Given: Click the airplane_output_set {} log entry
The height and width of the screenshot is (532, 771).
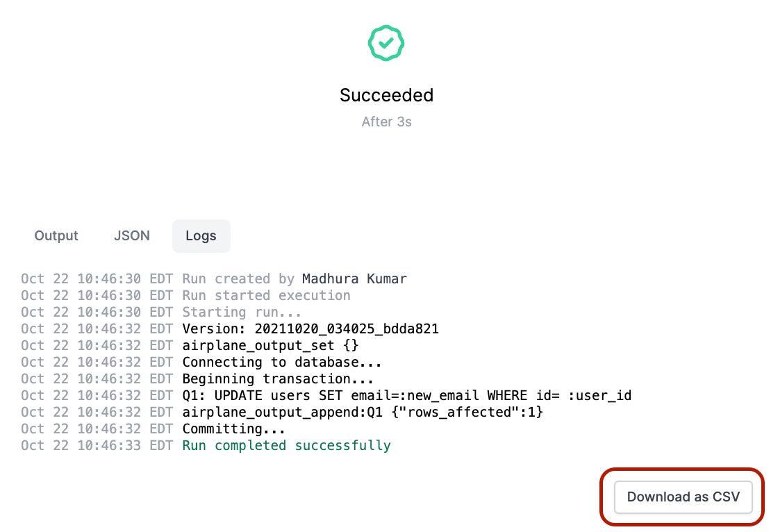Looking at the screenshot, I should tap(190, 346).
